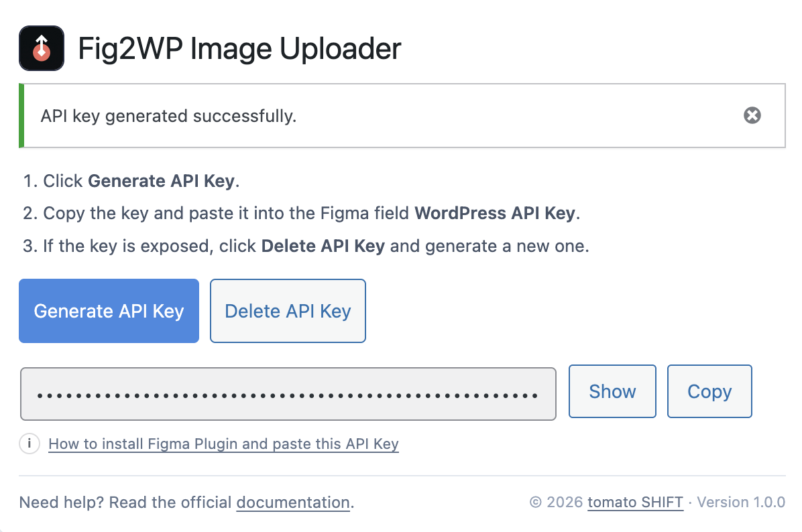Viewport: 802px width, 532px height.
Task: Read the official documentation
Action: [x=292, y=502]
